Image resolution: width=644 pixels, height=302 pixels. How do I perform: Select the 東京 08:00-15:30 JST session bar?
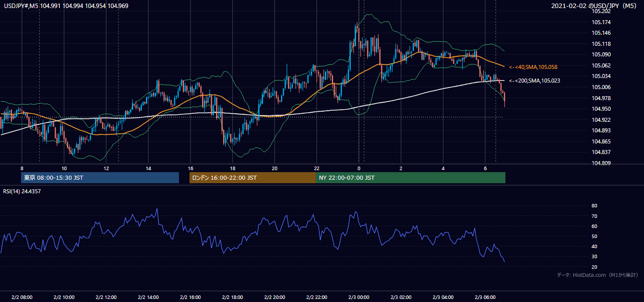click(100, 178)
